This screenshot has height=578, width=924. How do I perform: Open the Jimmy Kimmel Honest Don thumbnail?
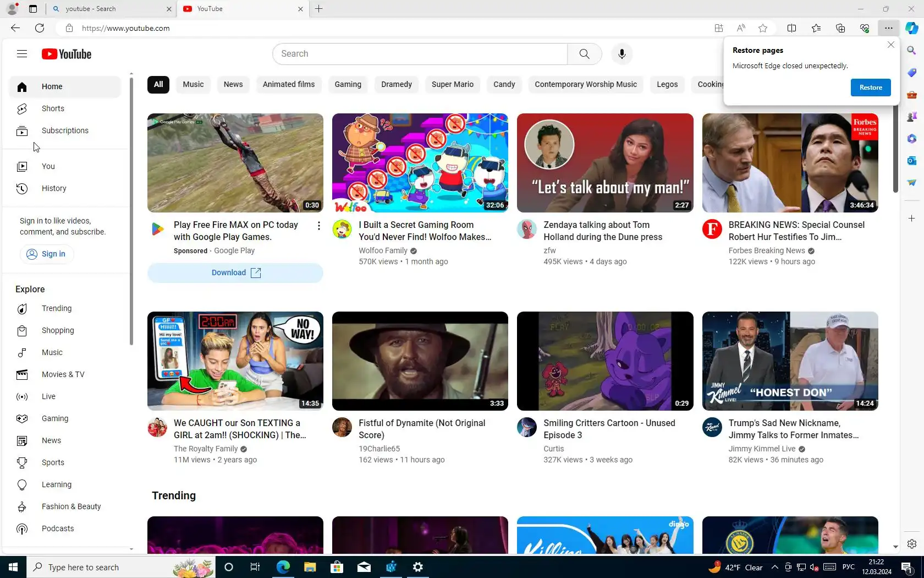[x=790, y=361]
